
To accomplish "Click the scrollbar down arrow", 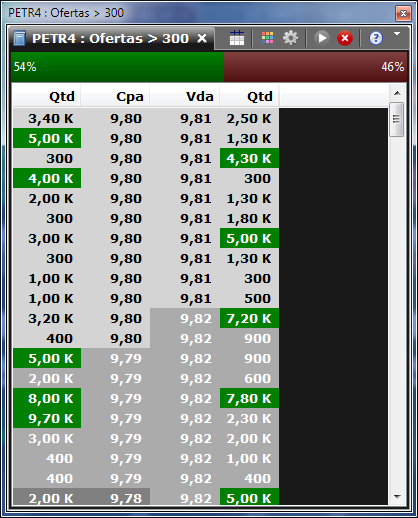I will 397,497.
